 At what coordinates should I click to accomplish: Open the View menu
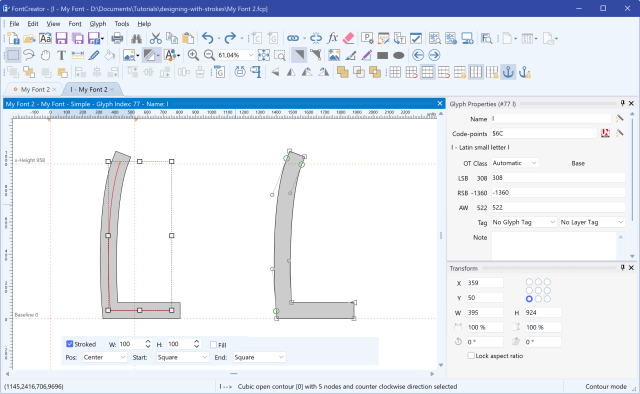[53, 24]
